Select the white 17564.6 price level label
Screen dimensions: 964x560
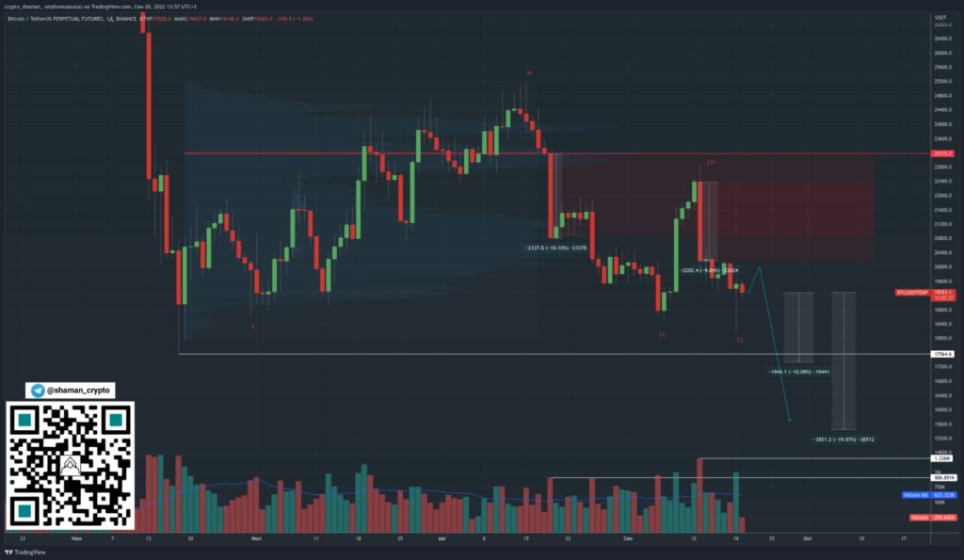pyautogui.click(x=942, y=354)
